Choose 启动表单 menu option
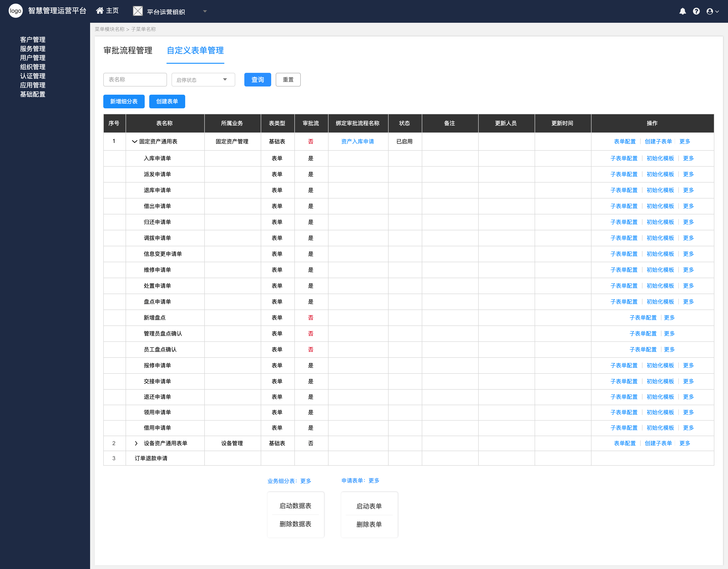The width and height of the screenshot is (728, 569). (x=369, y=506)
